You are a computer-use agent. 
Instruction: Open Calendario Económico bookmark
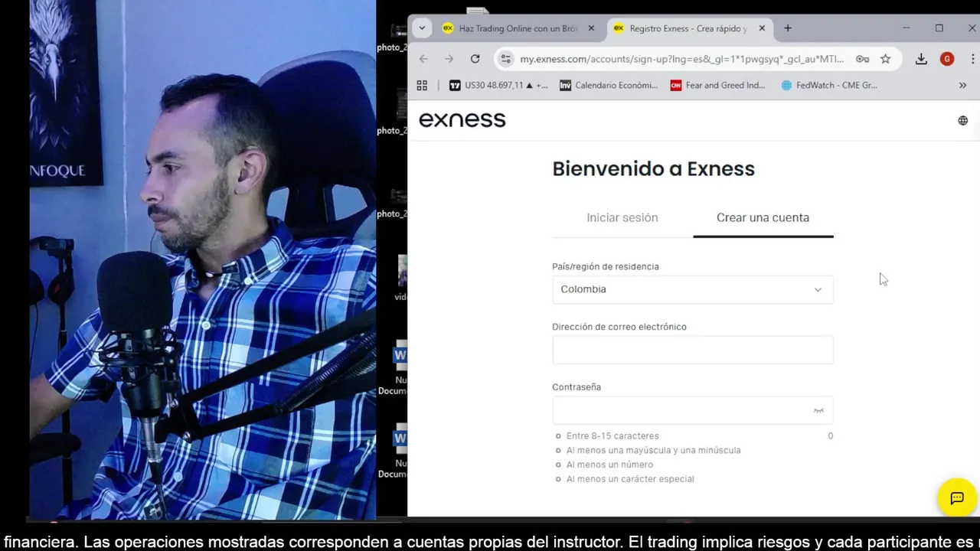[x=609, y=85]
